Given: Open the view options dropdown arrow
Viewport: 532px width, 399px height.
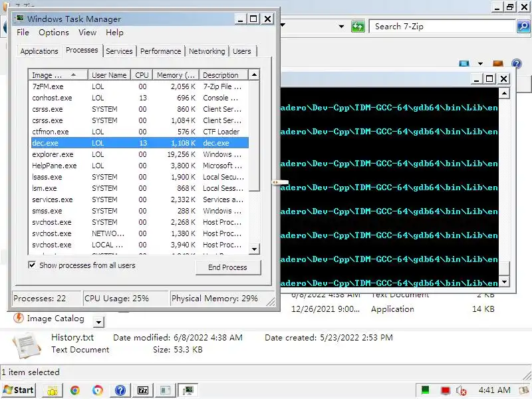Looking at the screenshot, I should coord(480,63).
